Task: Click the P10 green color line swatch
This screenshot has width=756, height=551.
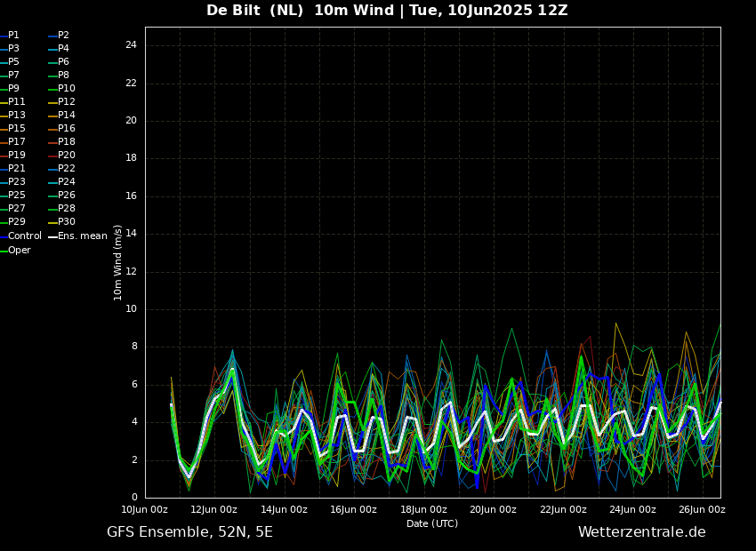Action: click(x=52, y=89)
